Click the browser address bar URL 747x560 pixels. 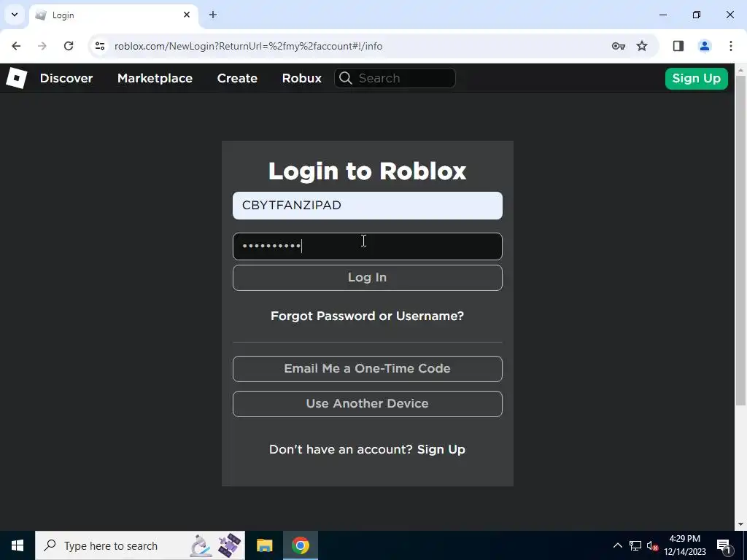coord(248,46)
